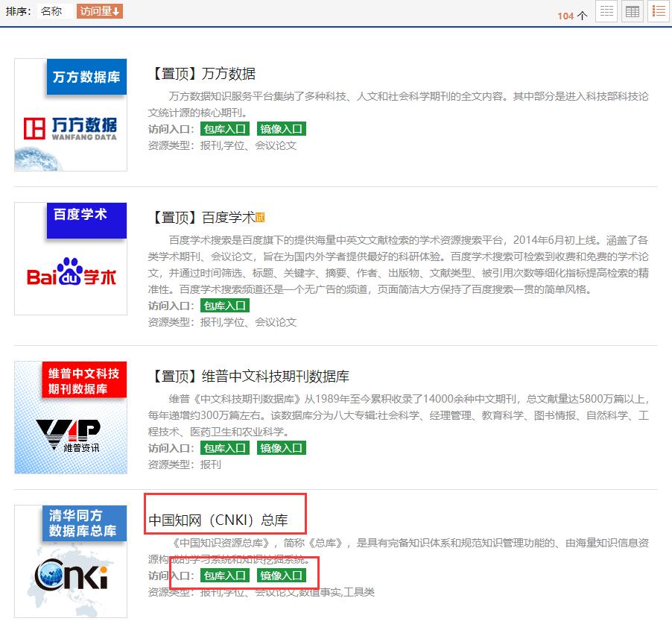Click 维普 镜像入口 button
The image size is (672, 633).
(282, 448)
